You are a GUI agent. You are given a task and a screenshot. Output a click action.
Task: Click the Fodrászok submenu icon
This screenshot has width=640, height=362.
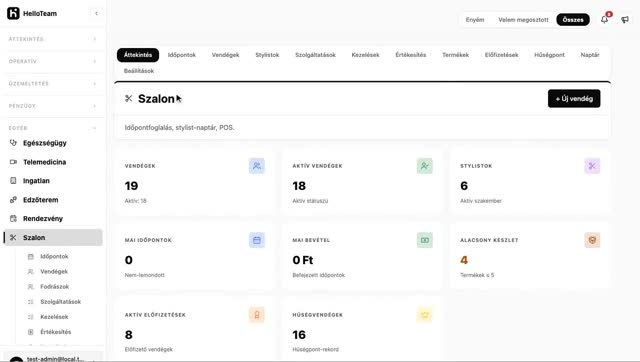pyautogui.click(x=31, y=286)
